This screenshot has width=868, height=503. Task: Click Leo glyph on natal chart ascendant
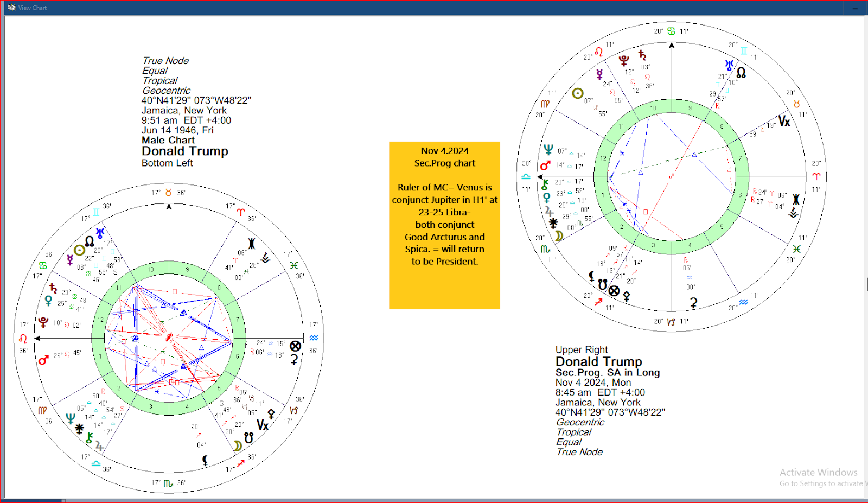[x=23, y=339]
